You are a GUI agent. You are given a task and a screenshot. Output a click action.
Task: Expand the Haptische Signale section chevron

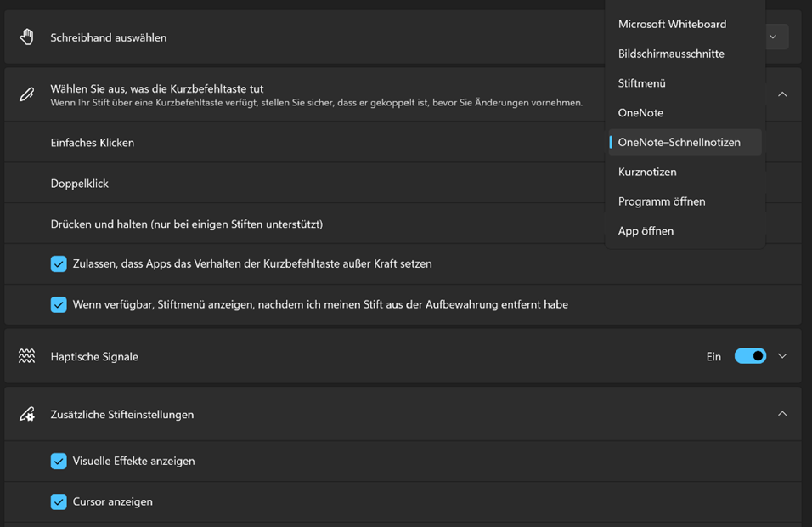pyautogui.click(x=782, y=356)
